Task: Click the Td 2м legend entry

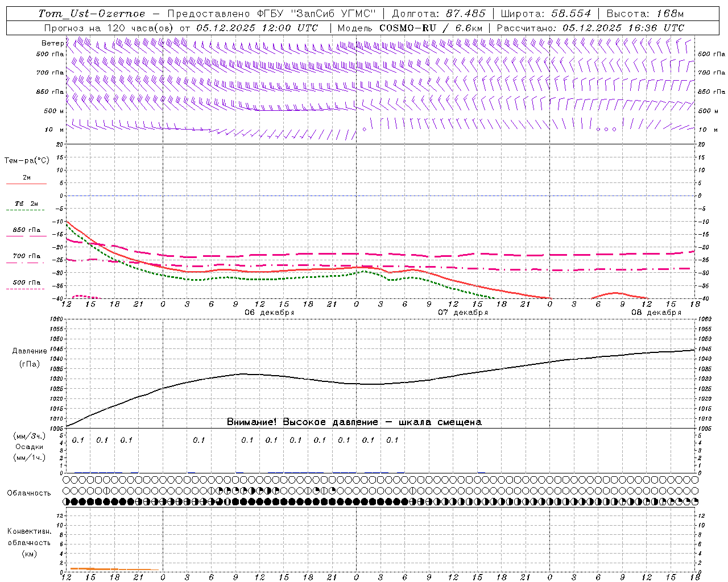Action: coord(27,203)
